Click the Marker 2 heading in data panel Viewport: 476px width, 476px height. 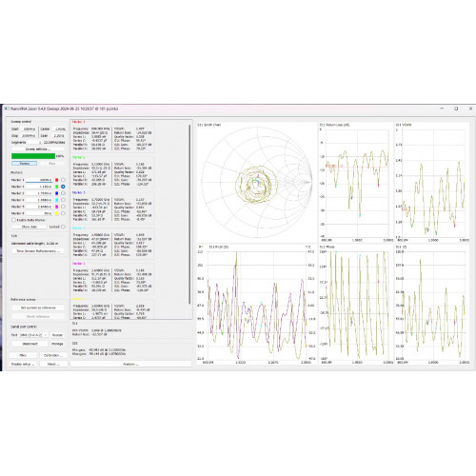[x=79, y=157]
